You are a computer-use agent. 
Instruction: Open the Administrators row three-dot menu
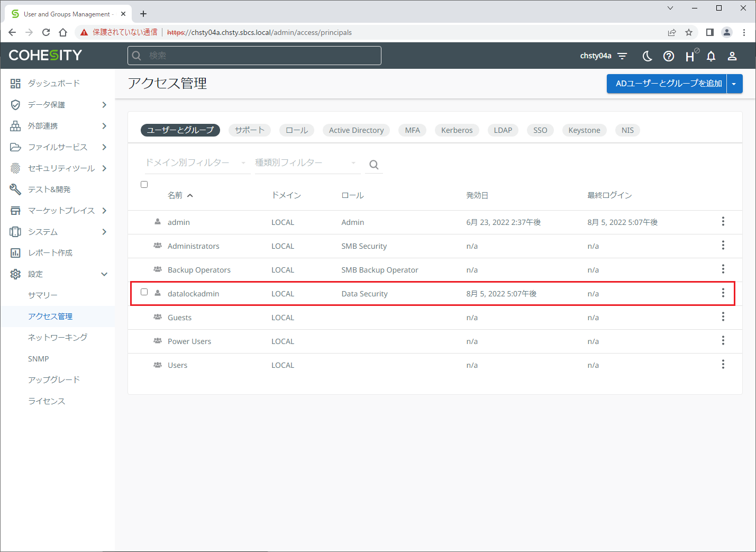coord(723,246)
